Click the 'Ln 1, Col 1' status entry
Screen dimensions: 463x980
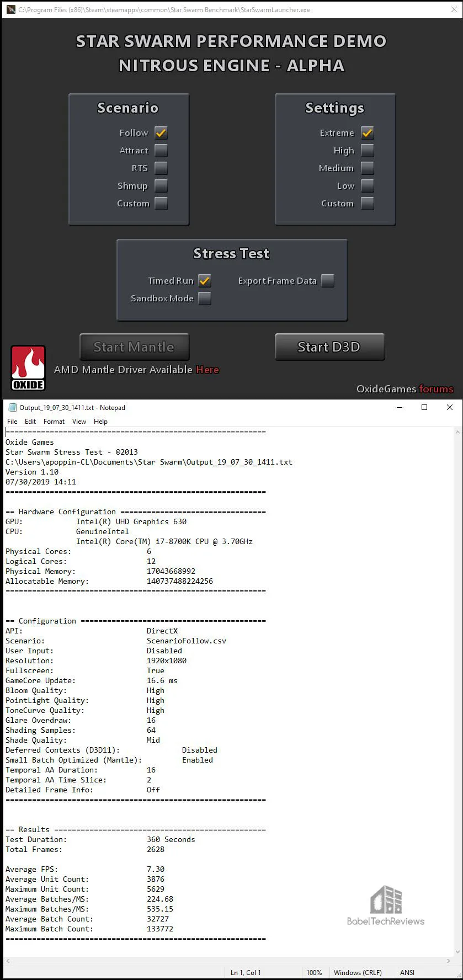coord(246,973)
